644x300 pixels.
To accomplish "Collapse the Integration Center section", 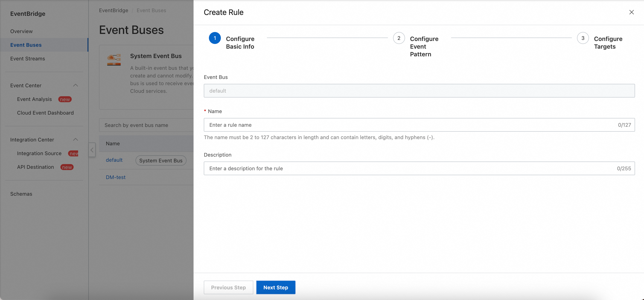I will pyautogui.click(x=76, y=140).
